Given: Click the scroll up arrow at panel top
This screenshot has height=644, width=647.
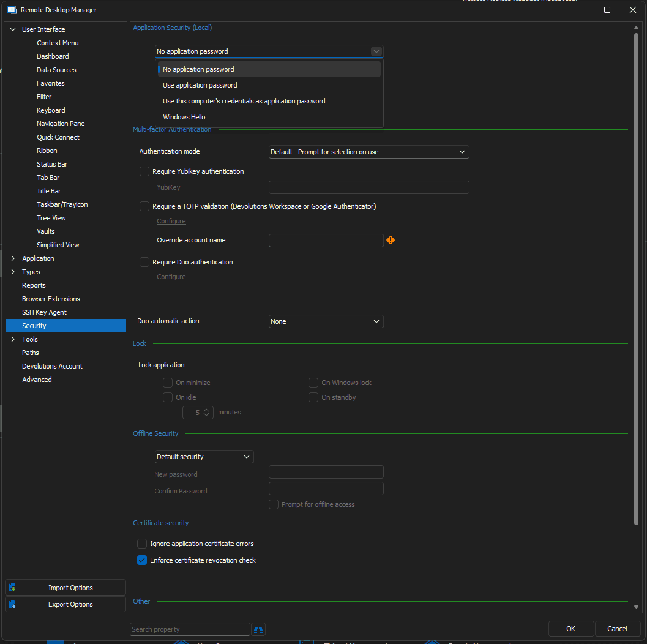Looking at the screenshot, I should 636,28.
